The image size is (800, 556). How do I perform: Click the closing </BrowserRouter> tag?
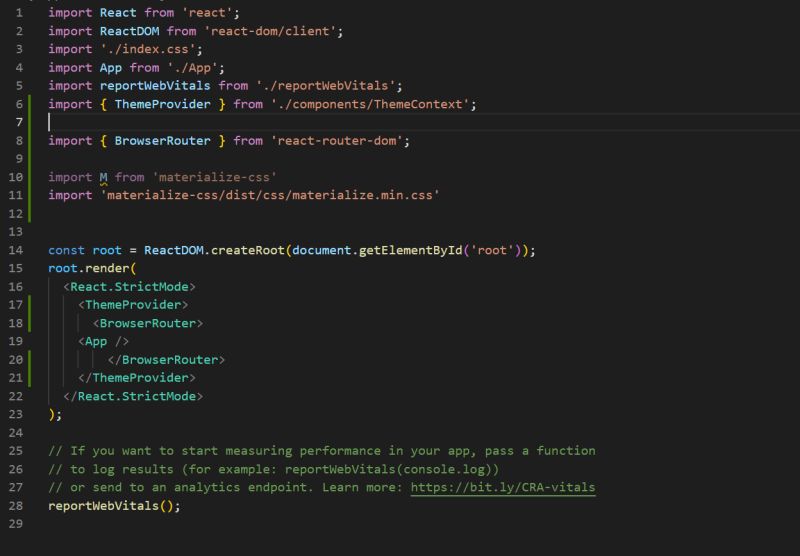[x=166, y=360]
